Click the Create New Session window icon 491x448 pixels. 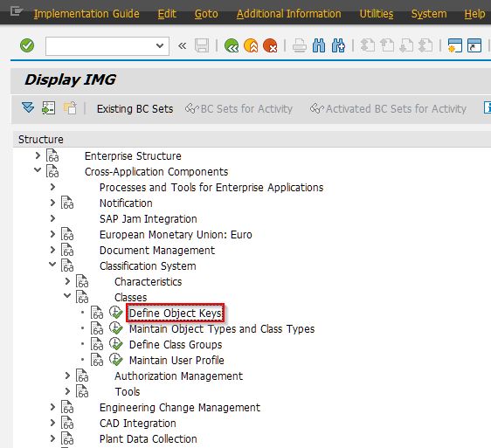tap(454, 45)
